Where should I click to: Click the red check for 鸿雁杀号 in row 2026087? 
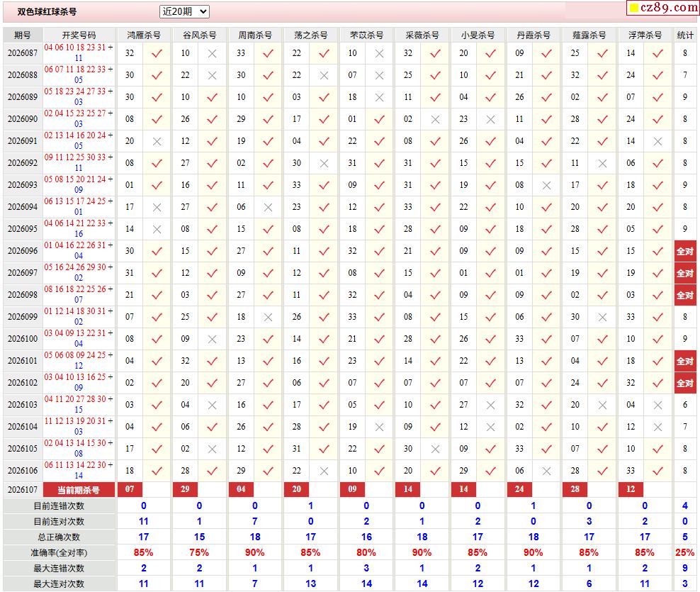pos(157,54)
